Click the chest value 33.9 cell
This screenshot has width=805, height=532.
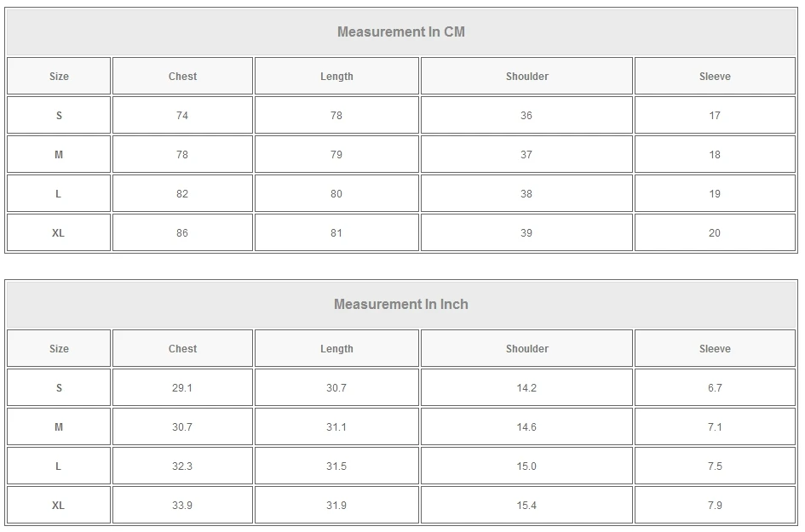(x=182, y=506)
